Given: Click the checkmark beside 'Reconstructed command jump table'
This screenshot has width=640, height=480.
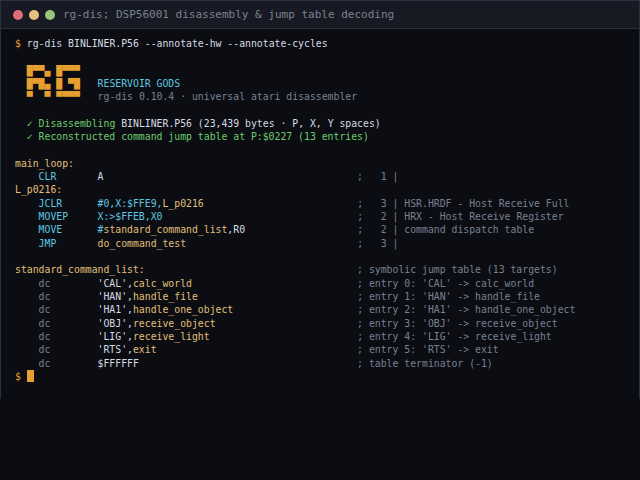Looking at the screenshot, I should 29,136.
